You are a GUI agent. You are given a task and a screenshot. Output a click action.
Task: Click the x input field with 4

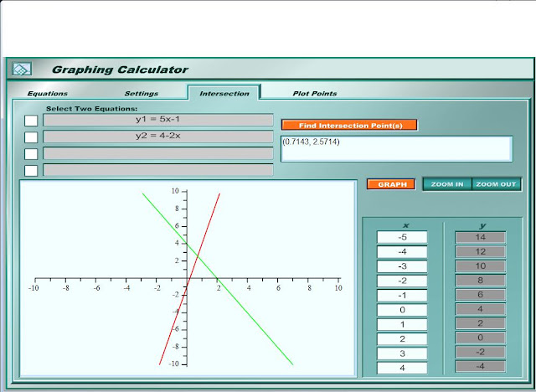402,368
